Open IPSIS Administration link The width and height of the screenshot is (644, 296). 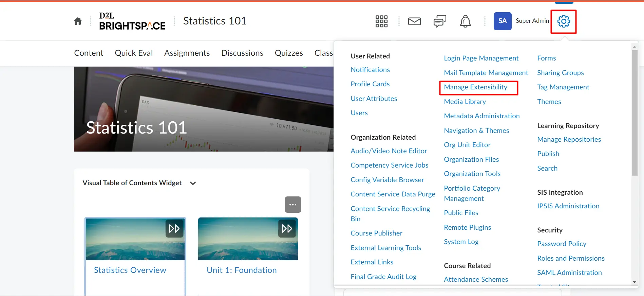coord(568,206)
